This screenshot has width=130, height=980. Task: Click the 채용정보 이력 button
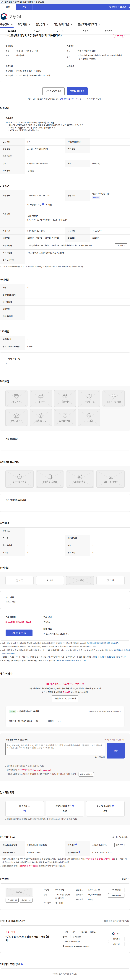(116, 896)
